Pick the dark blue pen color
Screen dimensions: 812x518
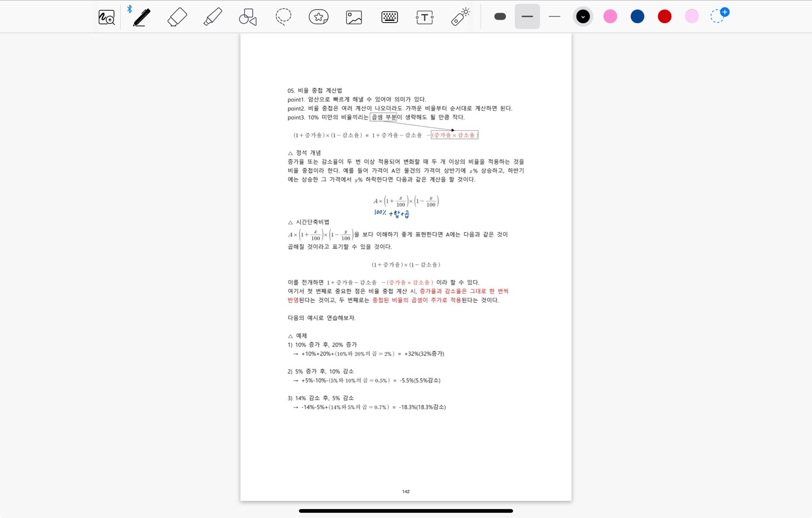coord(637,16)
